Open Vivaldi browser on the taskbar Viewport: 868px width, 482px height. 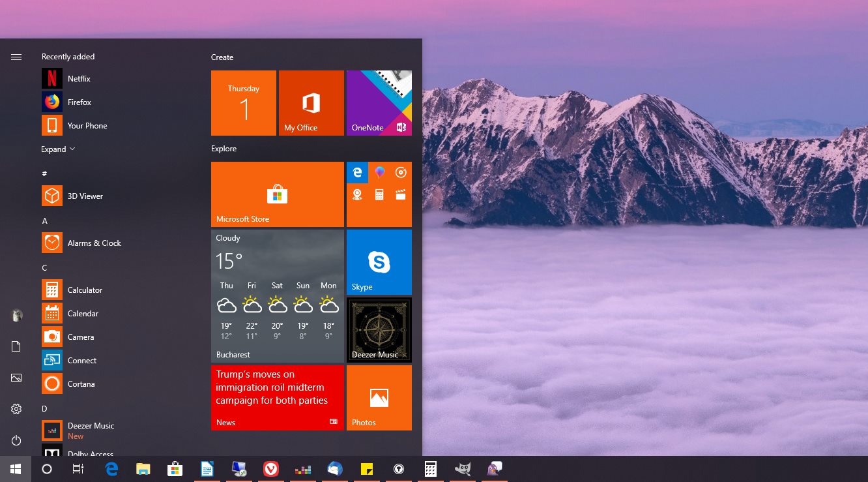tap(270, 469)
